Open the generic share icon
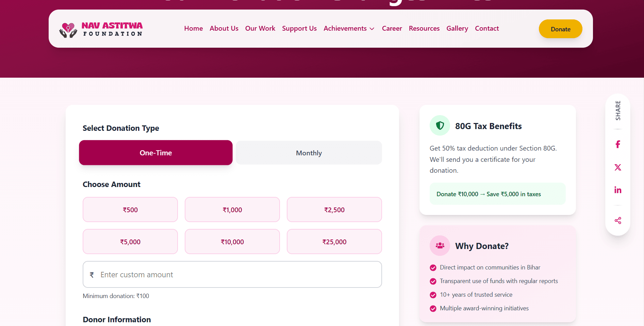Screen dimensions: 644x326 [x=618, y=220]
